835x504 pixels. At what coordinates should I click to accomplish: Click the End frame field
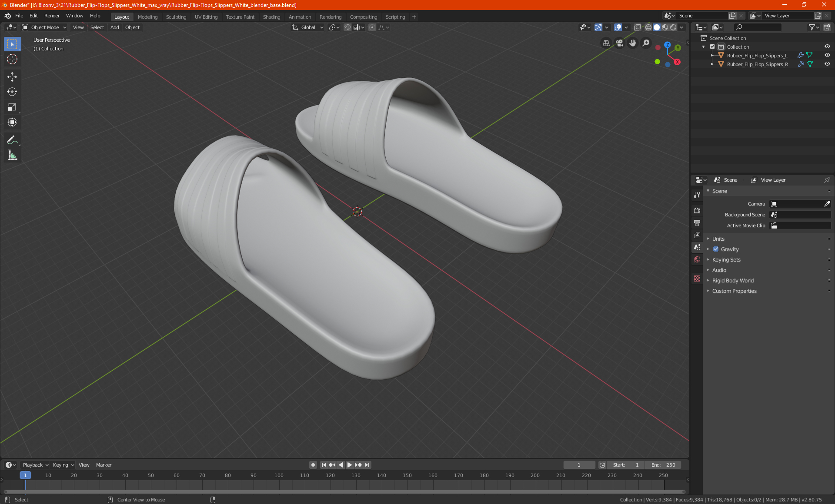663,465
